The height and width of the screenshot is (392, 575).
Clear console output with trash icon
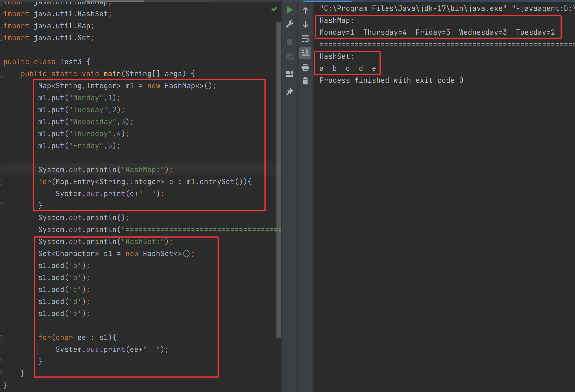tap(305, 81)
